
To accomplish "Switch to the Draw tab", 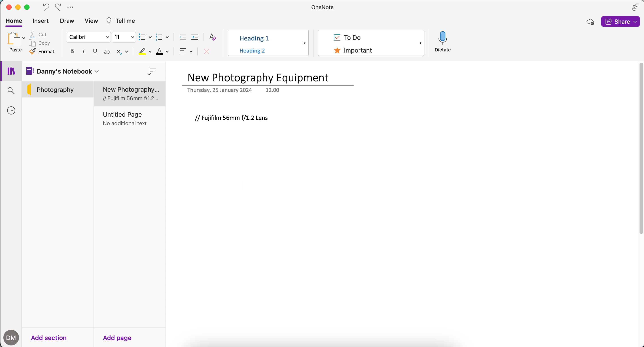I will pos(67,21).
